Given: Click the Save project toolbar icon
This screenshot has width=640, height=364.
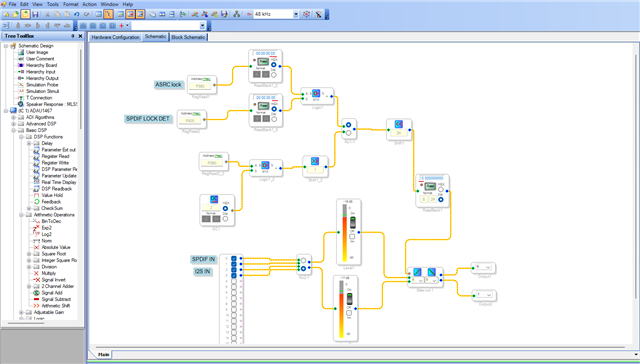Looking at the screenshot, I should click(36, 14).
